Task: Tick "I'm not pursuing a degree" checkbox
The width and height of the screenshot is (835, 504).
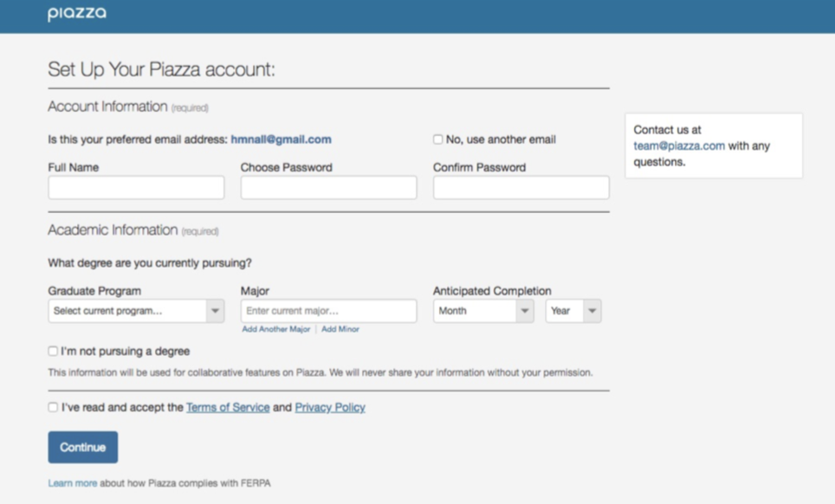Action: (54, 352)
